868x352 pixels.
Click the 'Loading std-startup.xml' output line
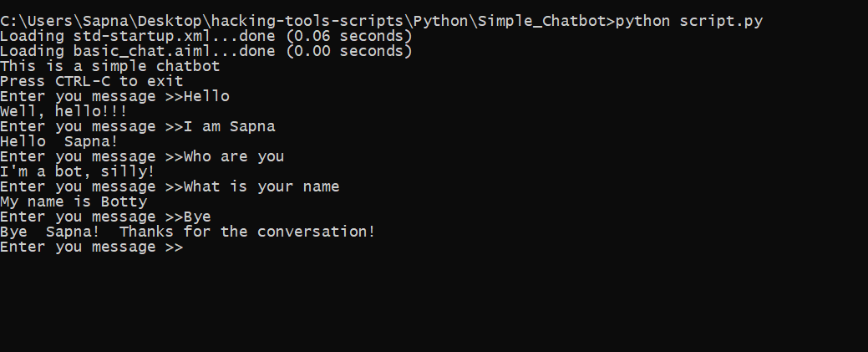pos(206,36)
